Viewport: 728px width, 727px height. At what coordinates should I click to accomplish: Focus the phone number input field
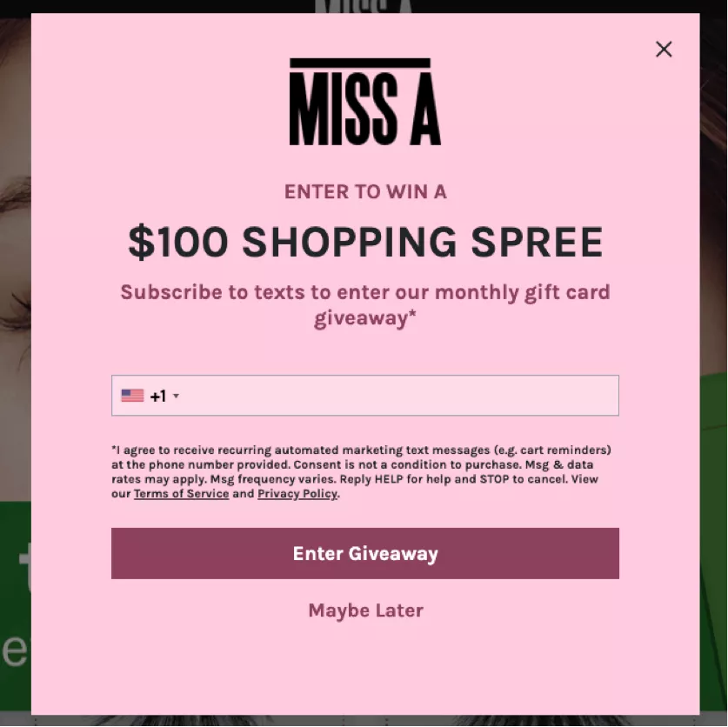(x=365, y=396)
